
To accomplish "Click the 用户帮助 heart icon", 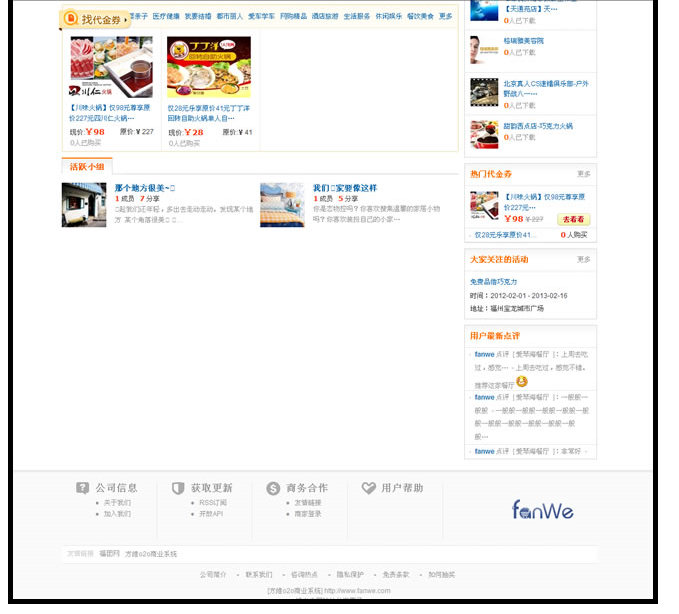I will click(369, 488).
